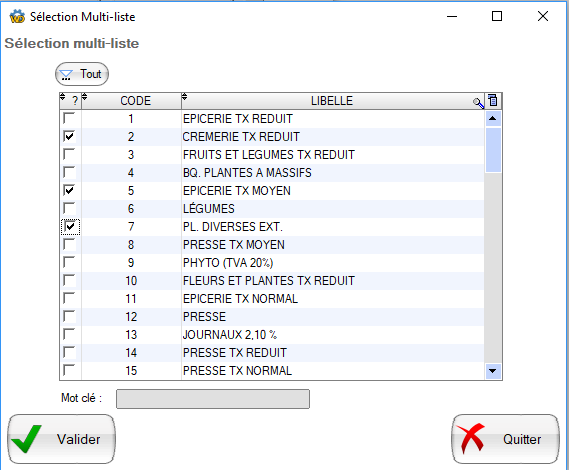Minimize the Sélection Multi-liste window
The height and width of the screenshot is (470, 569).
point(452,16)
